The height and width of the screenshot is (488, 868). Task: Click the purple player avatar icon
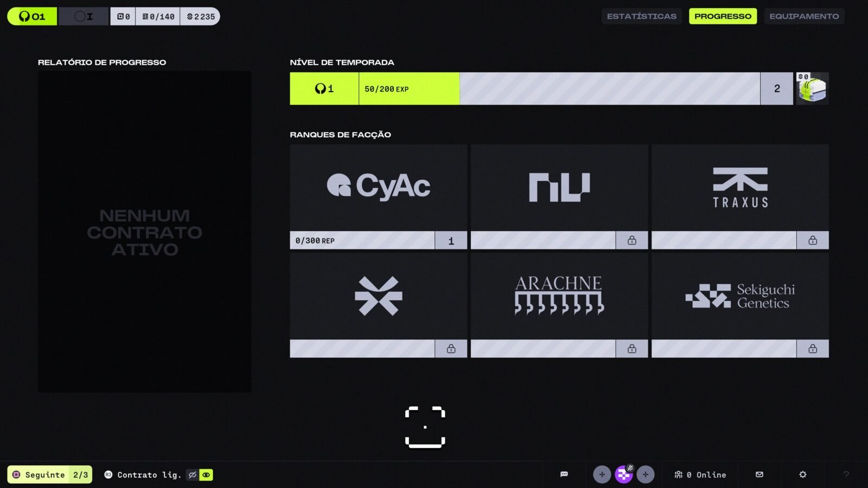pyautogui.click(x=623, y=475)
